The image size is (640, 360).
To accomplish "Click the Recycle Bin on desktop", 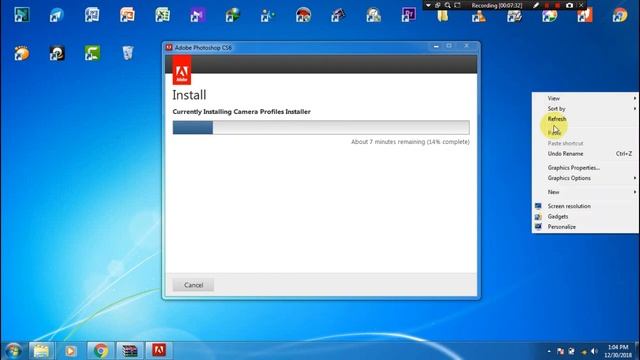I will (x=128, y=53).
